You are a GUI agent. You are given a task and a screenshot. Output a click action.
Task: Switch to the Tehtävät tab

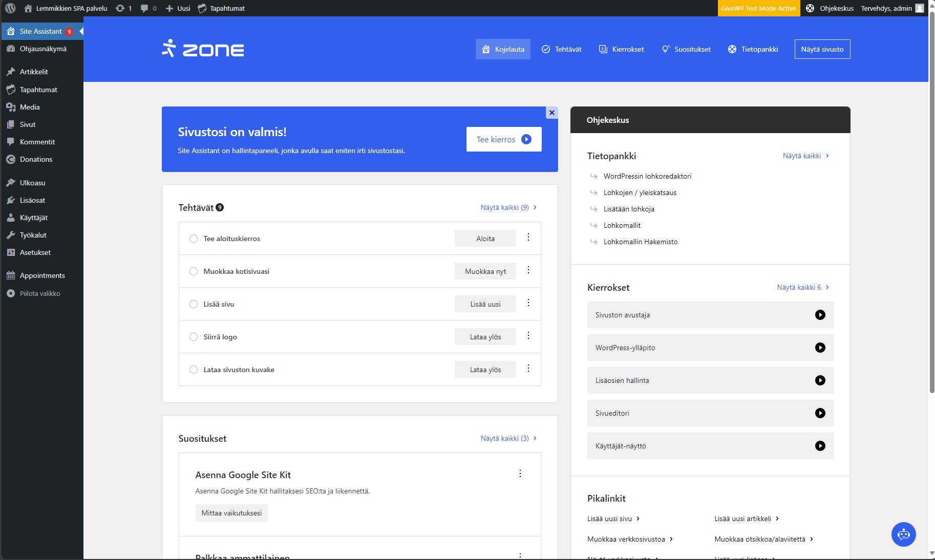(x=561, y=49)
